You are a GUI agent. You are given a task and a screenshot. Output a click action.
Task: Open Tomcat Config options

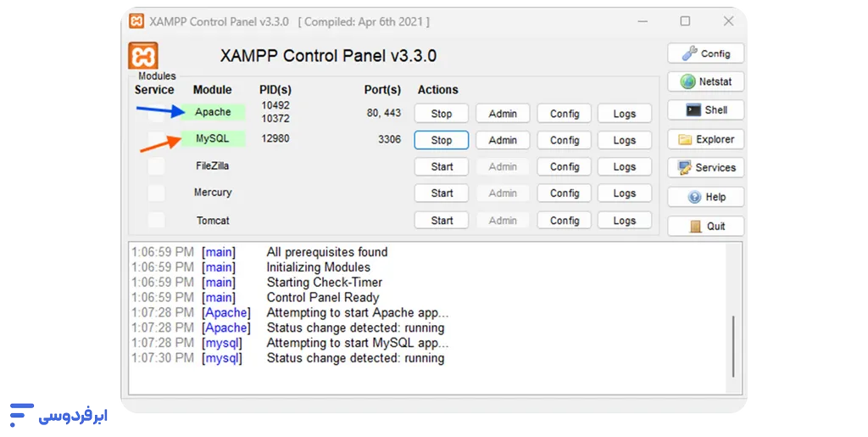click(x=564, y=221)
